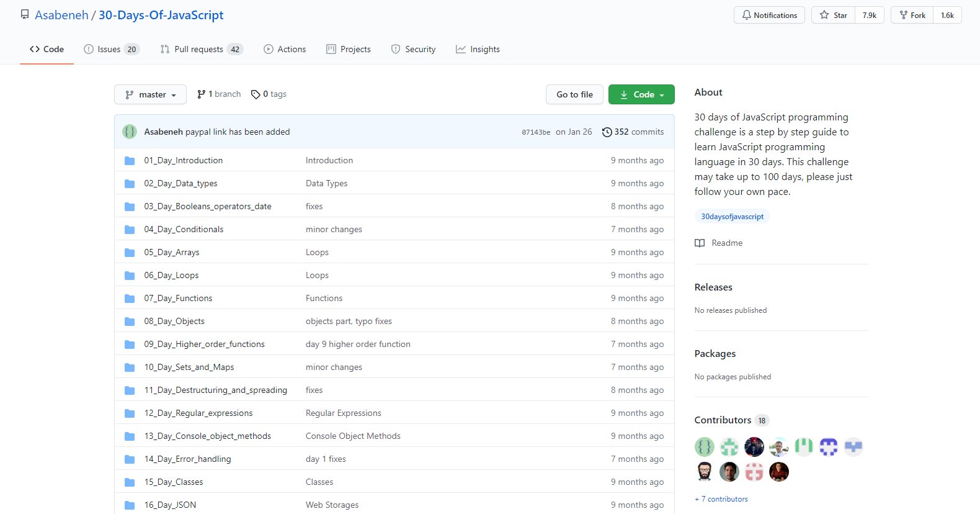
Task: Click the folder icon for 09_Day_Higher_order_functions
Action: click(130, 345)
